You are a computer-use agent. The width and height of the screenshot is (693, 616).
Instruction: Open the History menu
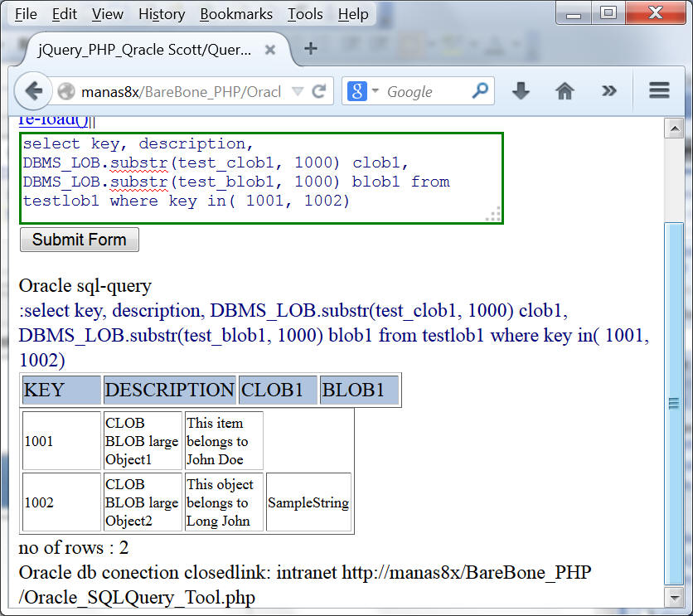pyautogui.click(x=162, y=14)
